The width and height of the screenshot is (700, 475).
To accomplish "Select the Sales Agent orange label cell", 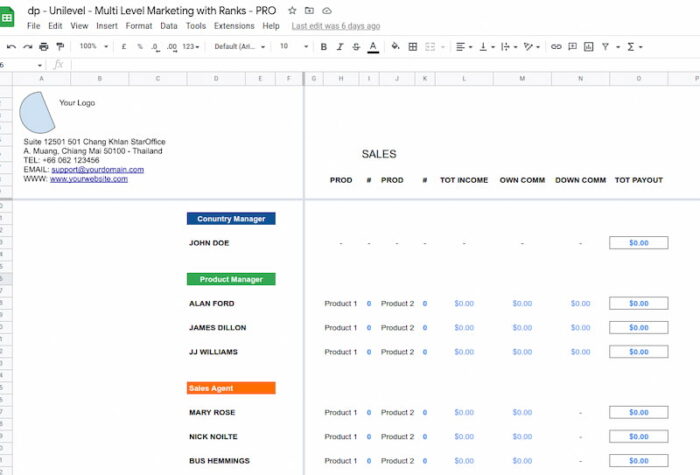I will pos(231,388).
